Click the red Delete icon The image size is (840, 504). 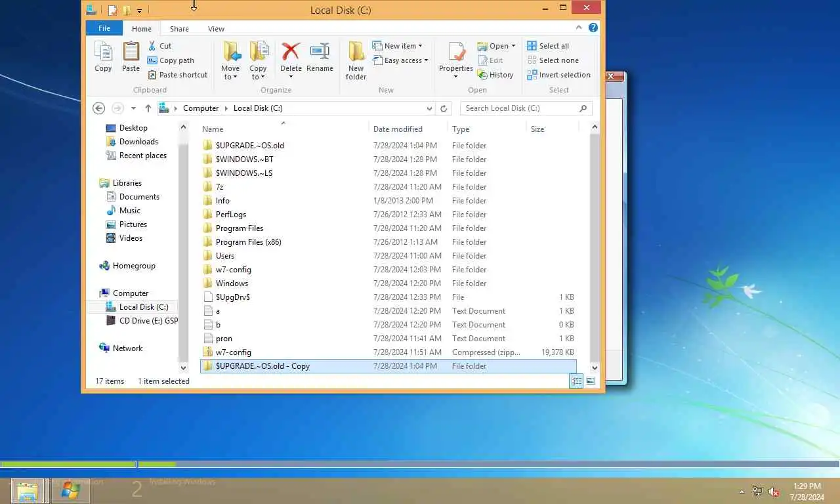tap(291, 52)
